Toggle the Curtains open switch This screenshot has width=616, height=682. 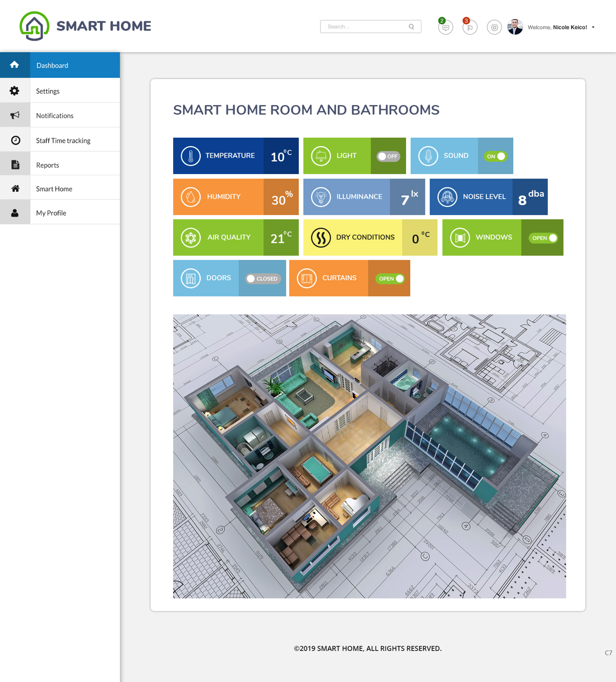[x=390, y=279]
